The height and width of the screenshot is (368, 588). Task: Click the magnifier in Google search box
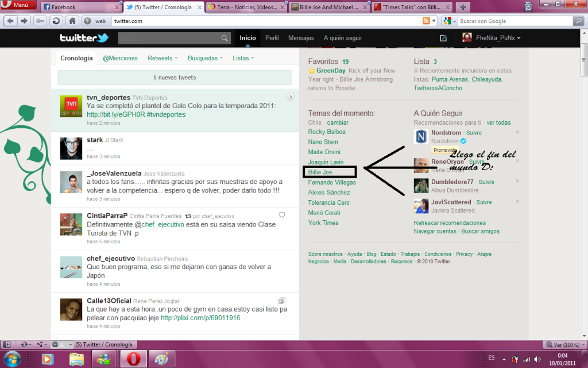[x=578, y=21]
